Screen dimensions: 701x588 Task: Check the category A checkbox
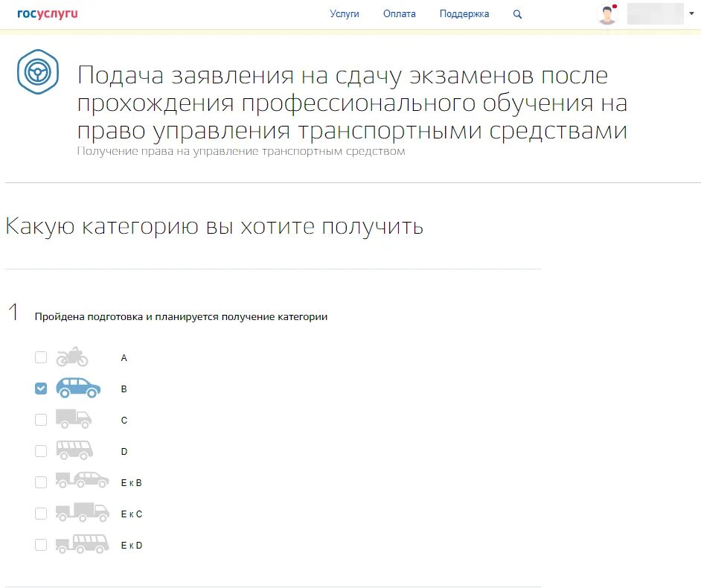point(41,357)
